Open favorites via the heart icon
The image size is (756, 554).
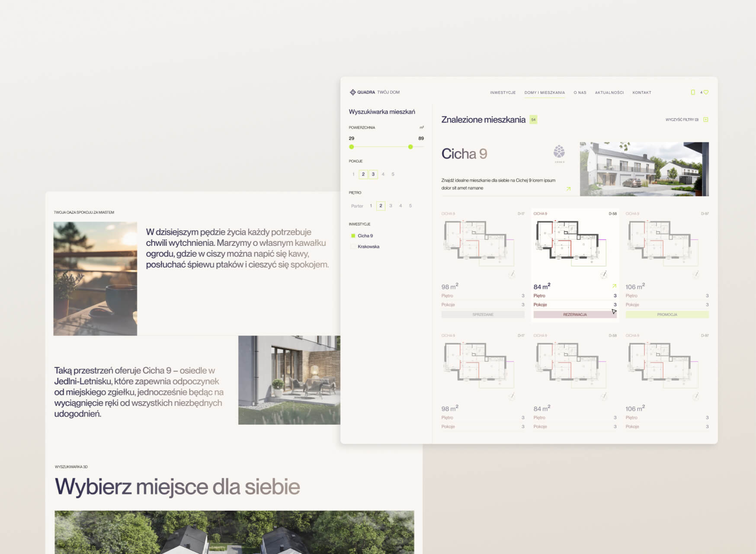706,92
